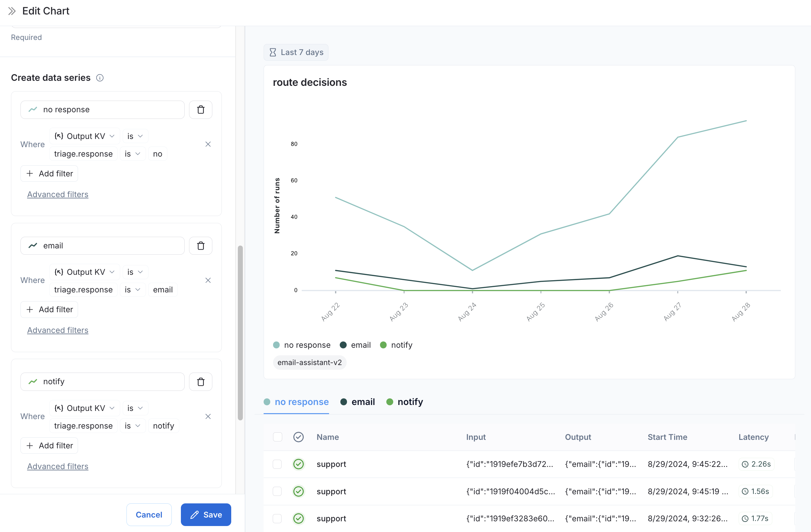811x532 pixels.
Task: Toggle the select-all checkbox in table header
Action: [x=277, y=437]
